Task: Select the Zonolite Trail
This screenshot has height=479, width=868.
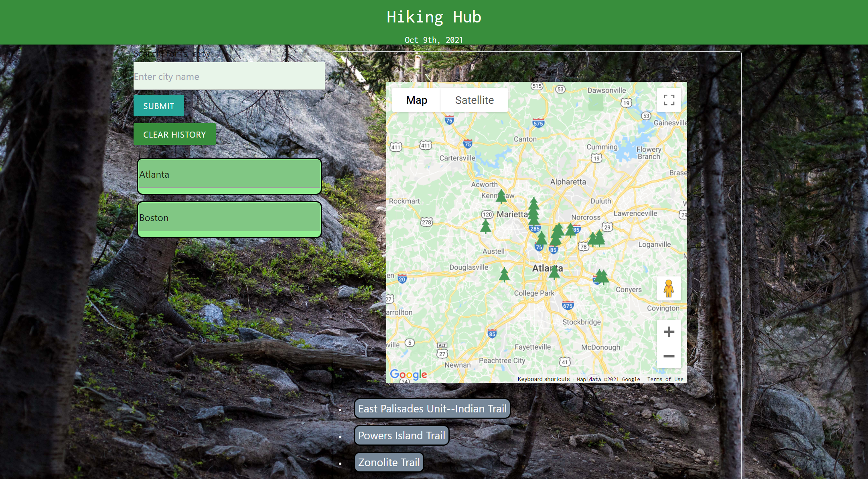Action: pos(389,462)
